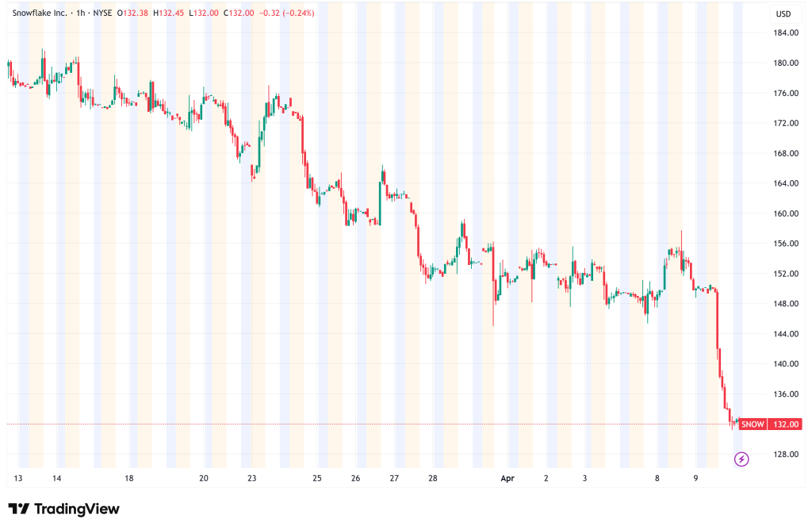
Task: Click the Apr label on time axis
Action: 507,478
